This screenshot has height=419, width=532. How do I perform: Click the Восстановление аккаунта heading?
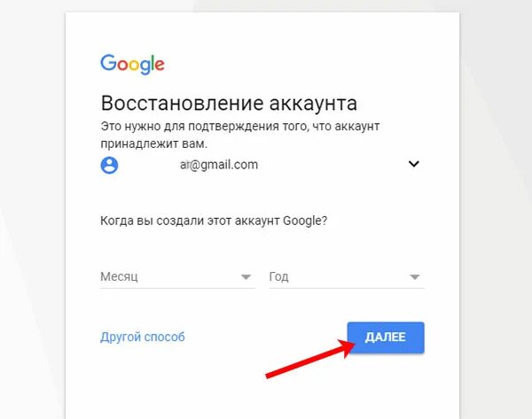[229, 103]
